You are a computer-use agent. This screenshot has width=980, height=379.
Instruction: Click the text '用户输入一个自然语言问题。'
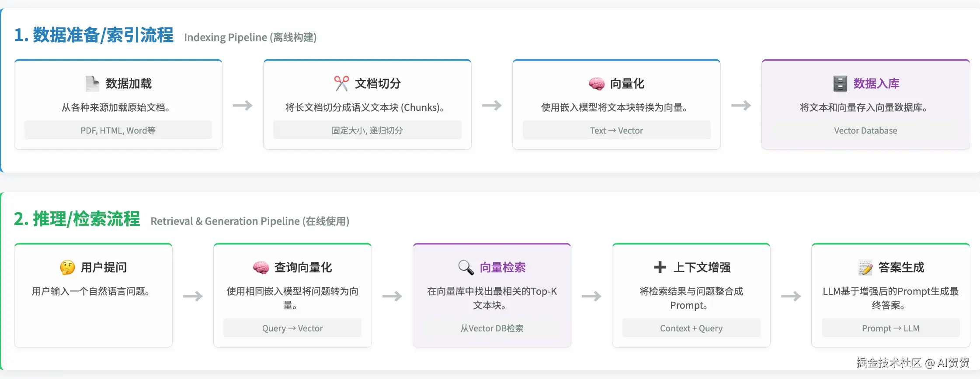pyautogui.click(x=91, y=291)
